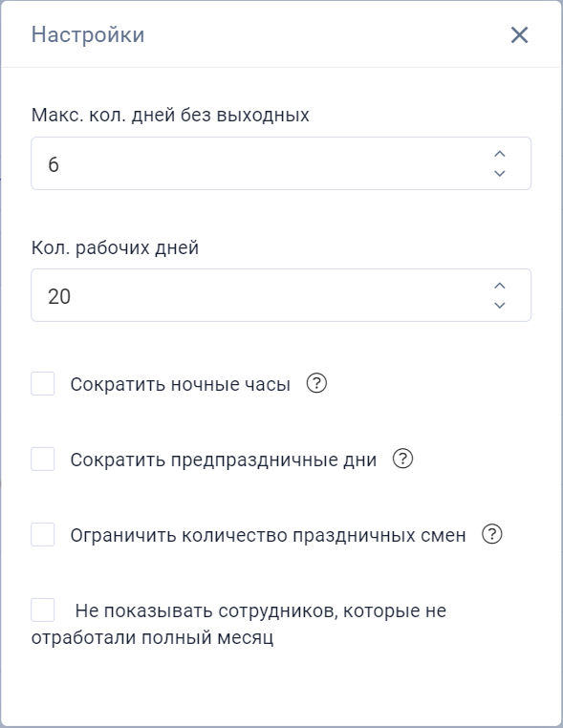Open help tooltip for Сократить ночные часы

[x=316, y=383]
